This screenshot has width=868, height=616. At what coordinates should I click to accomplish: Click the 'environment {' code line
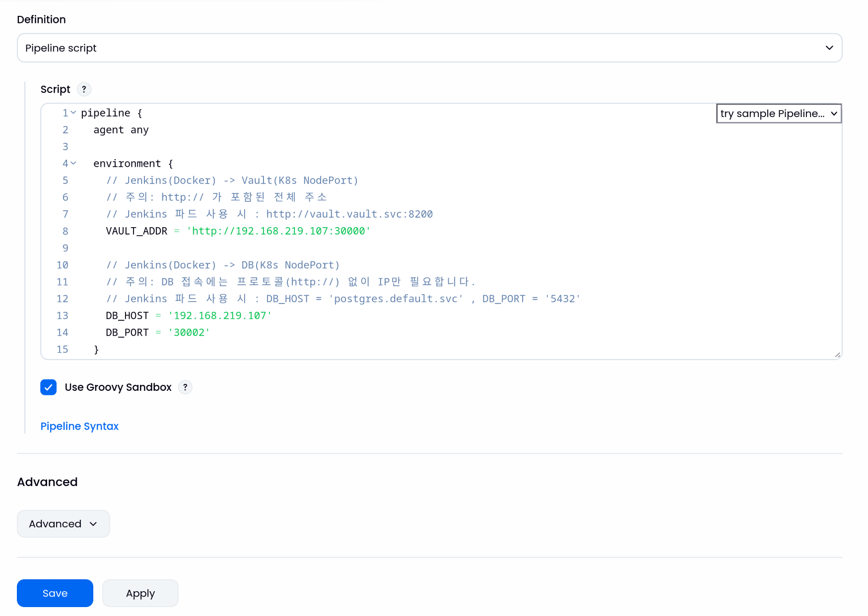click(x=133, y=164)
